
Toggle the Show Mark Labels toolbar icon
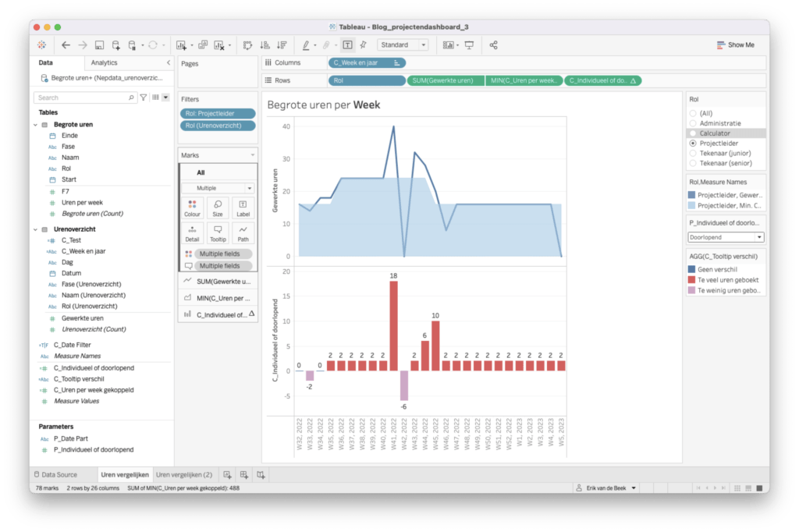coord(347,45)
